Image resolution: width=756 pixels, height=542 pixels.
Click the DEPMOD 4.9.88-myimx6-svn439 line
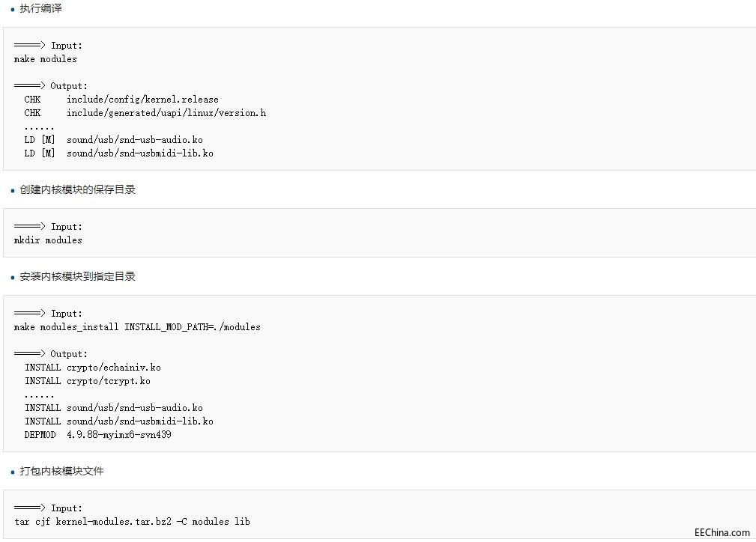pyautogui.click(x=97, y=435)
